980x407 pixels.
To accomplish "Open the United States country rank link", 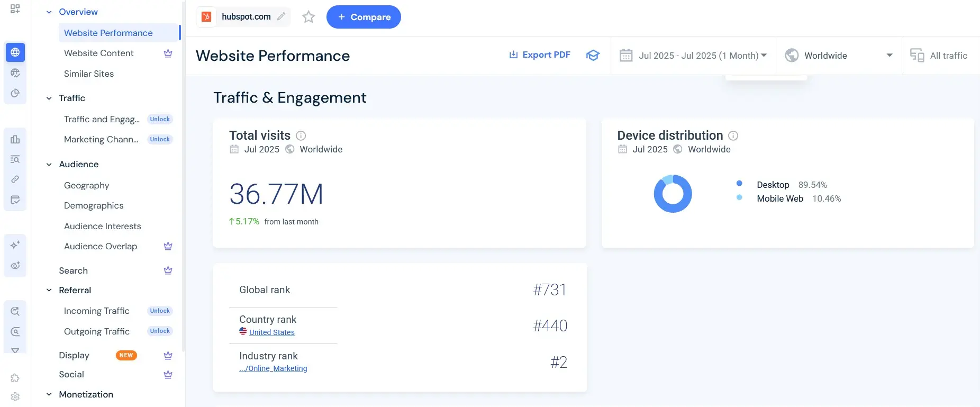I will pyautogui.click(x=271, y=332).
